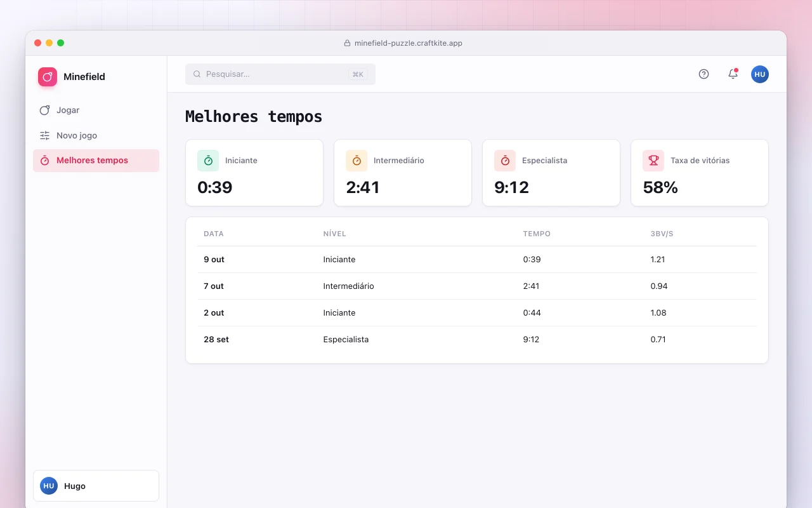Click the 0.71 3BV/s value
The width and height of the screenshot is (812, 508).
click(658, 340)
